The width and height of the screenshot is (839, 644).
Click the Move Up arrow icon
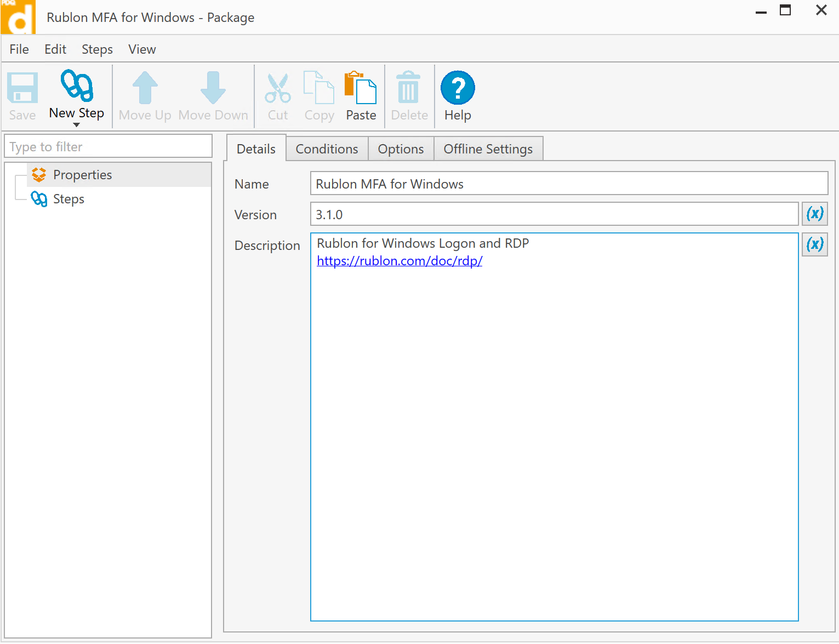[145, 88]
